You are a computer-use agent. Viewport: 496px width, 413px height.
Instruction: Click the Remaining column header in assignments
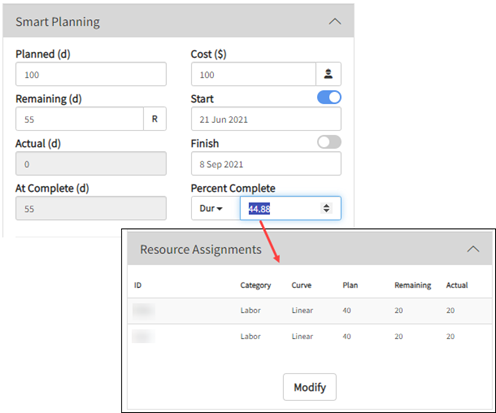tap(413, 285)
